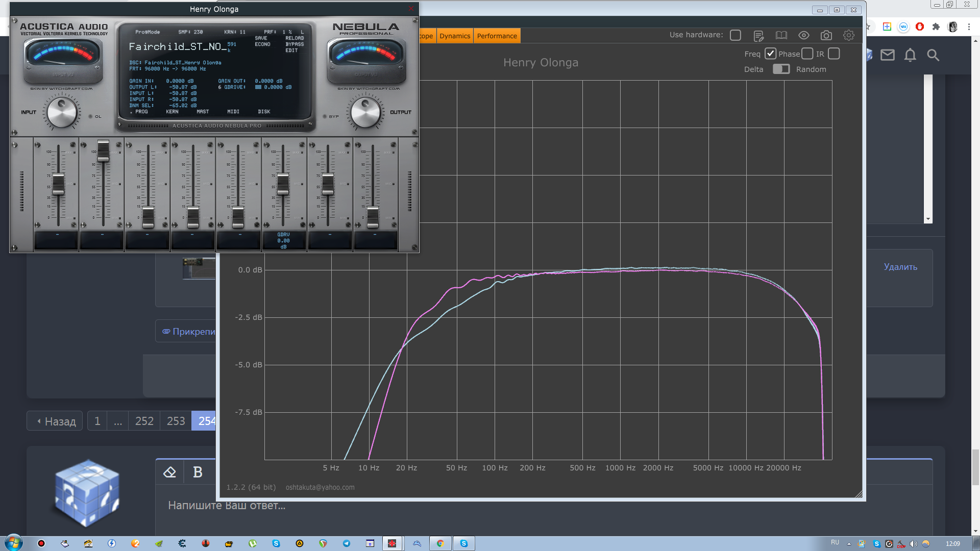Image resolution: width=980 pixels, height=551 pixels.
Task: Click BYPASS on the Nebula display
Action: 295,44
